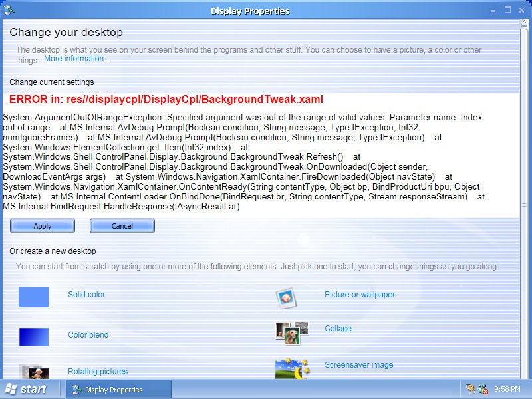Open the More information link
The height and width of the screenshot is (399, 532).
pos(77,59)
